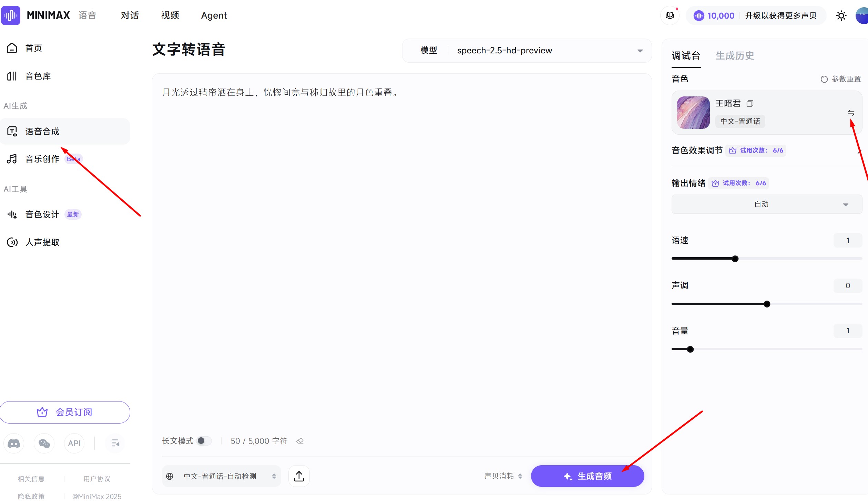Image resolution: width=868 pixels, height=501 pixels.
Task: Open the Agent top navigation item
Action: (214, 15)
